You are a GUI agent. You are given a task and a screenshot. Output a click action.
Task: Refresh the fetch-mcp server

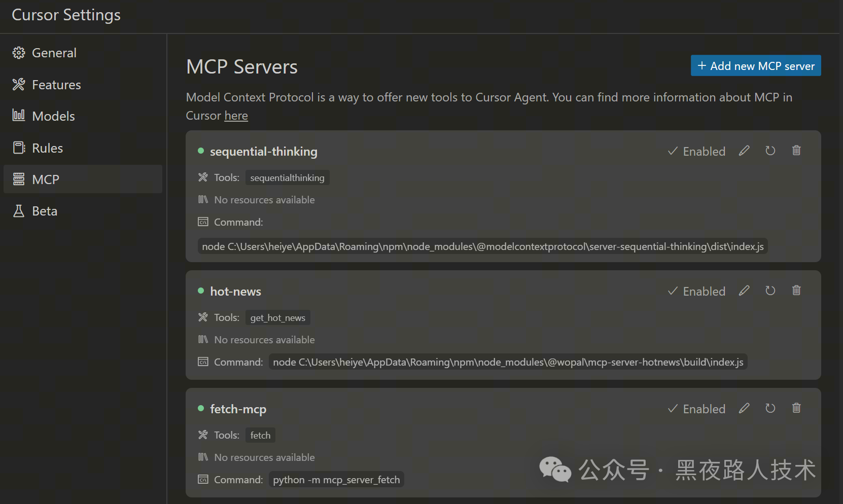pos(770,408)
